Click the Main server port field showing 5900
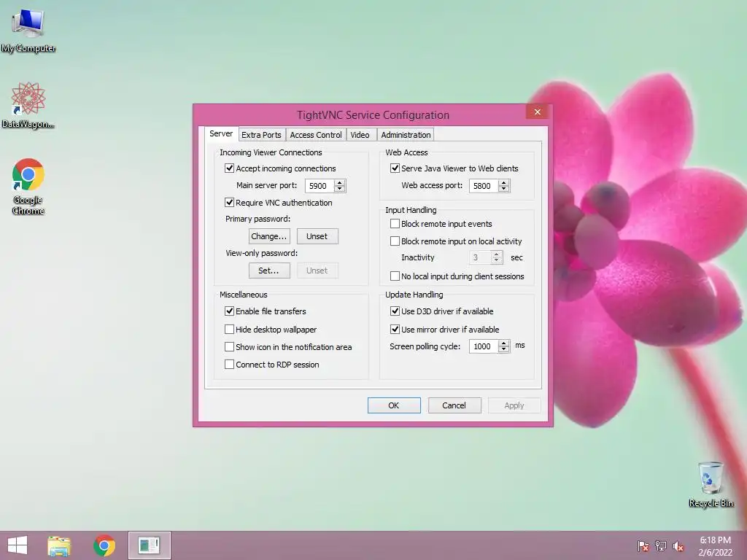 (320, 186)
